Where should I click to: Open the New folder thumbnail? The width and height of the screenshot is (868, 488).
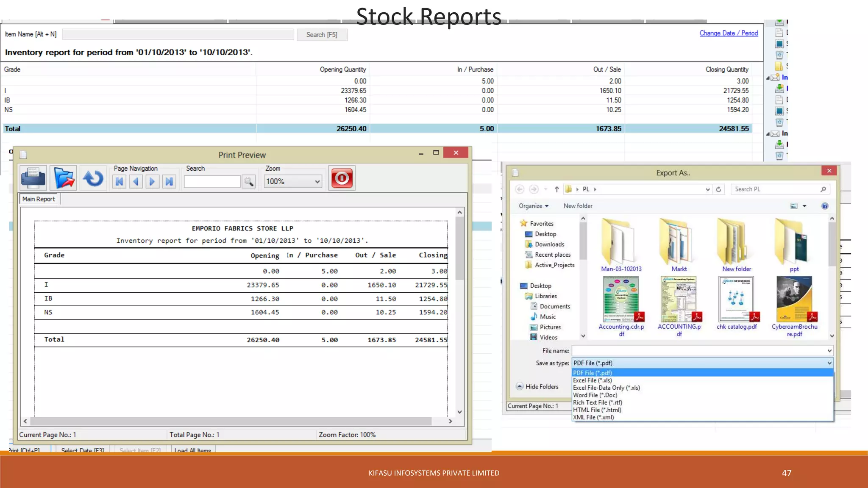(737, 245)
